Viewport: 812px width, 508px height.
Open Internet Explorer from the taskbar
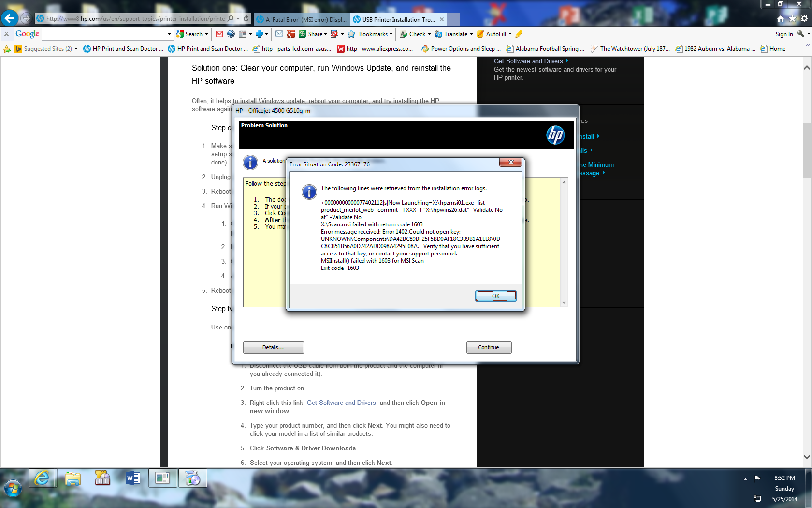42,478
